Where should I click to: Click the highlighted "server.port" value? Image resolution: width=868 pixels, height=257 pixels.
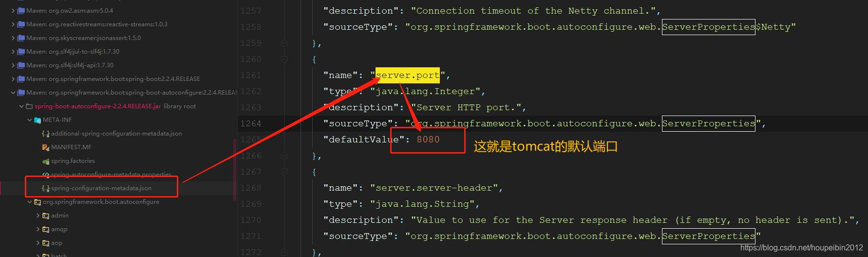point(407,75)
